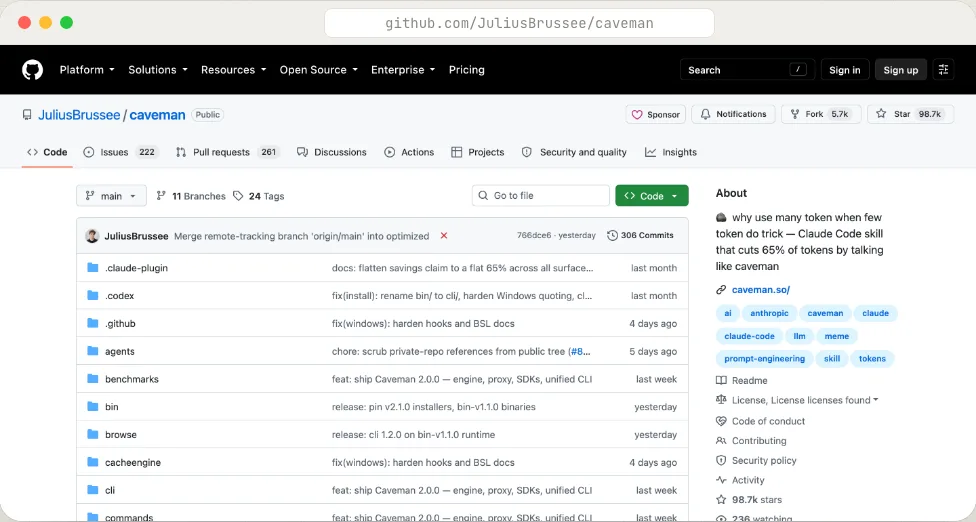Image resolution: width=976 pixels, height=522 pixels.
Task: Open the Insights tab
Action: click(x=671, y=152)
